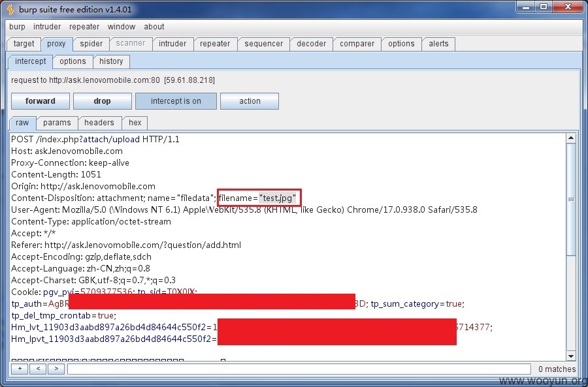The image size is (588, 387).
Task: Select the raw view tab
Action: pyautogui.click(x=22, y=123)
